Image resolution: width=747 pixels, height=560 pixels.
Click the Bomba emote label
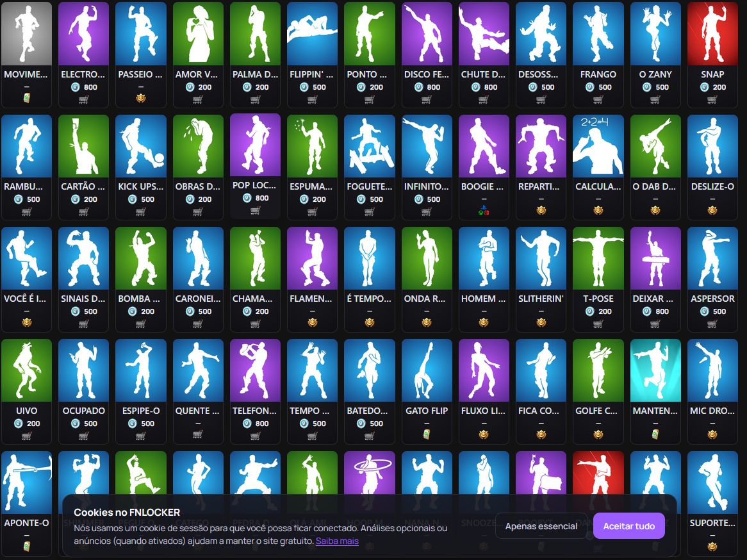pyautogui.click(x=139, y=299)
